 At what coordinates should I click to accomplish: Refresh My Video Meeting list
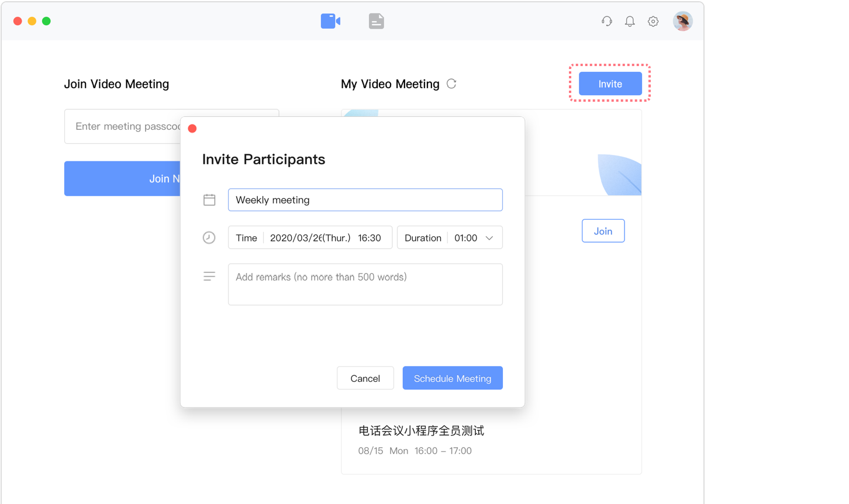pos(451,84)
